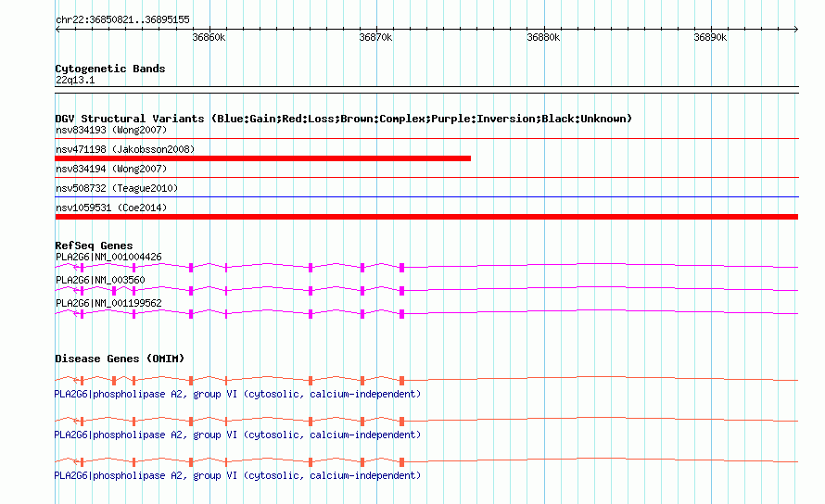Viewport: 825px width, 504px height.
Task: Click the 36870k ruler tick label
Action: (375, 37)
